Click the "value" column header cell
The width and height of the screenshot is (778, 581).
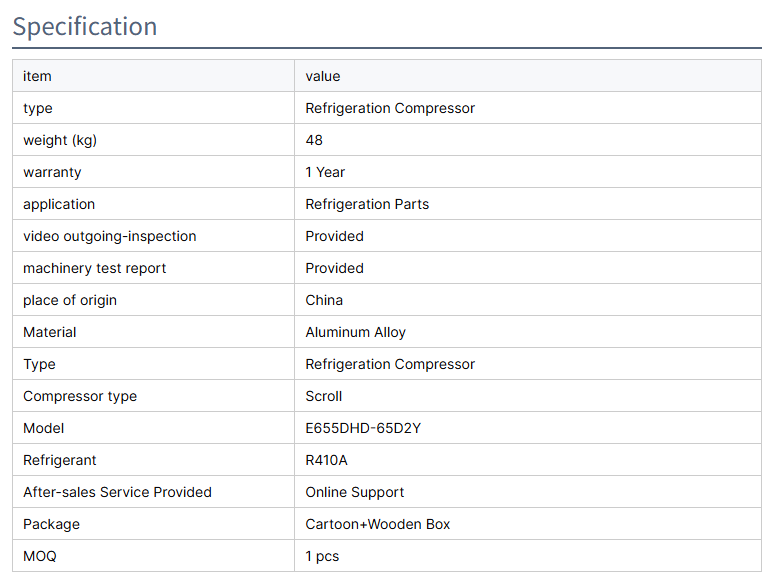click(323, 76)
